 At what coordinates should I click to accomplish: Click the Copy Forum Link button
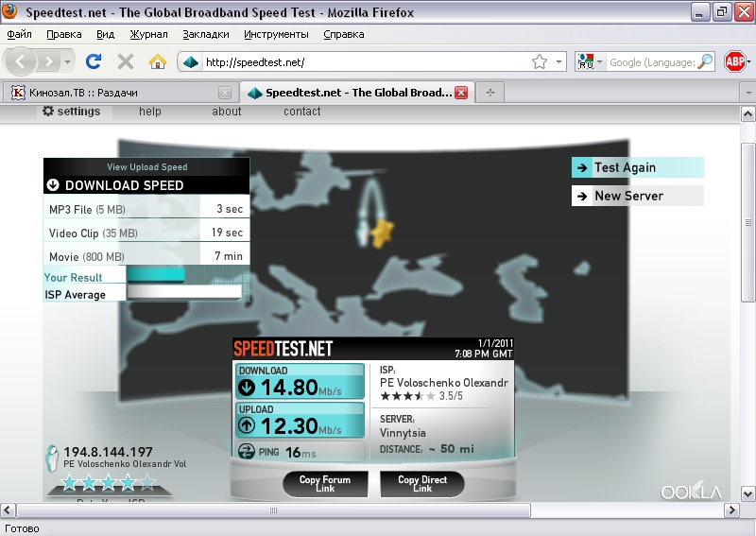(x=325, y=483)
